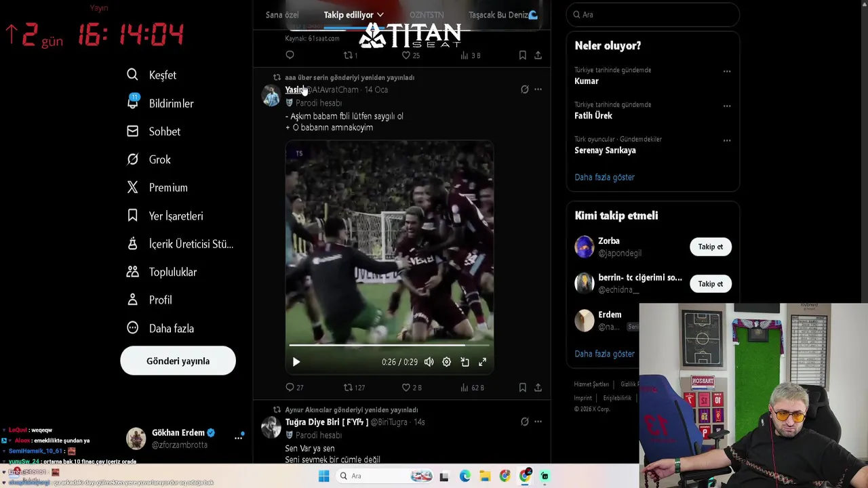Open Yasin's profile avatar
868x488 pixels.
point(271,96)
